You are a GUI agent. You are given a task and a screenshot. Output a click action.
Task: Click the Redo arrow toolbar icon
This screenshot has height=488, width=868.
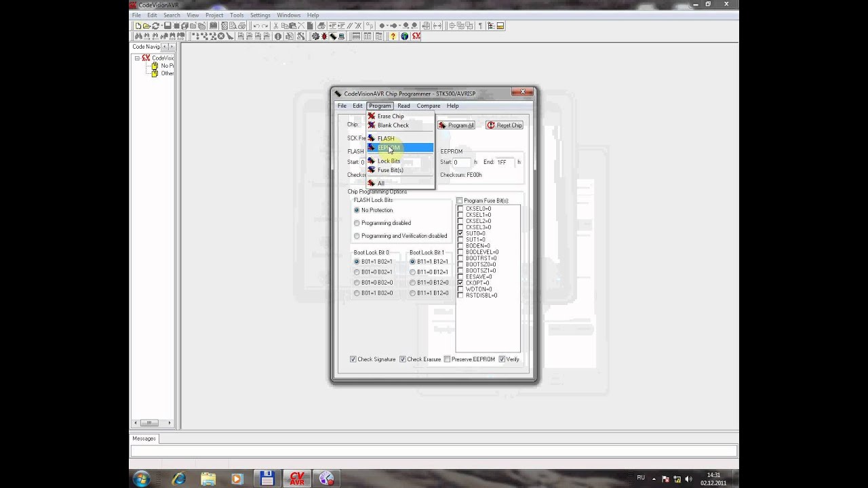click(264, 26)
